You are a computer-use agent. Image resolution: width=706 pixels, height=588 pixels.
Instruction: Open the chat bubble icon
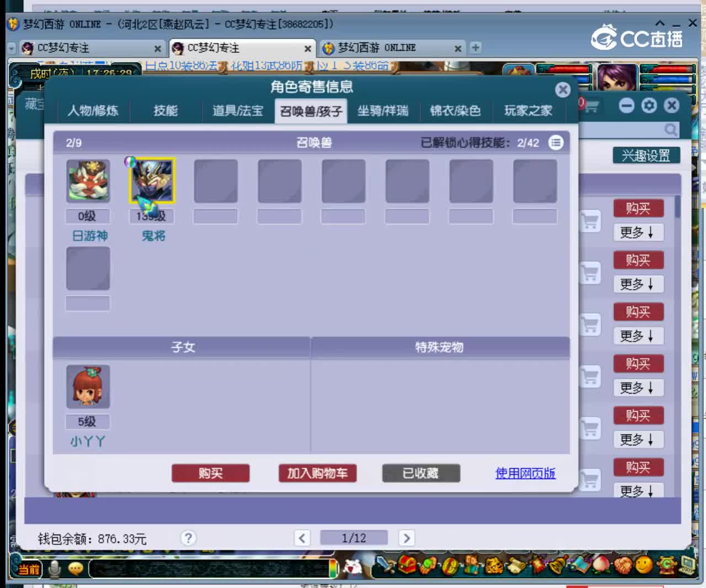(x=76, y=569)
